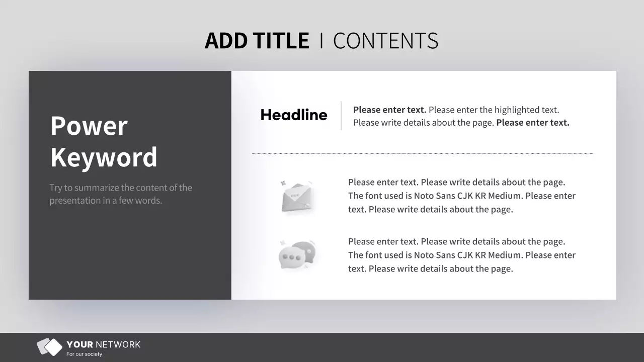Click the CONTENTS label in the title

coord(385,40)
